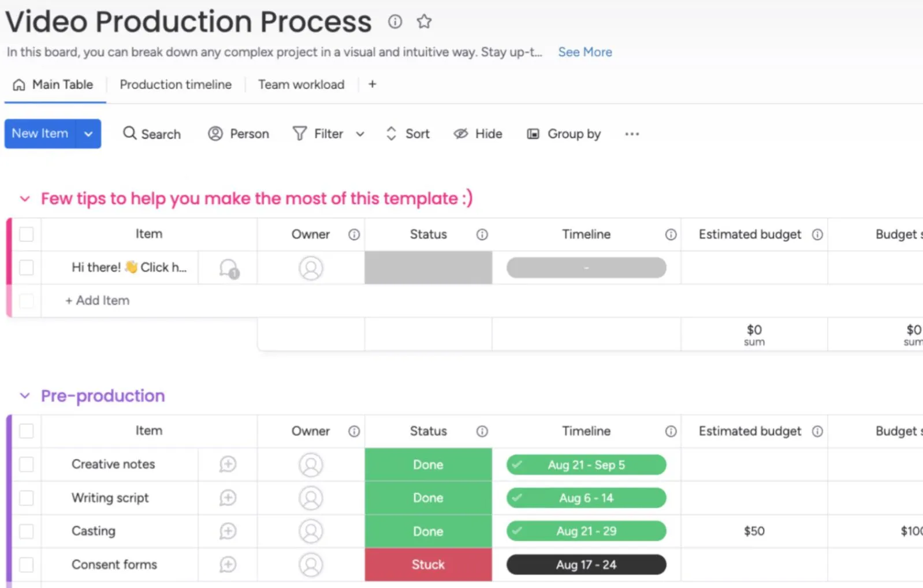The image size is (923, 588).
Task: Set status for the Hi there item
Action: tap(429, 268)
